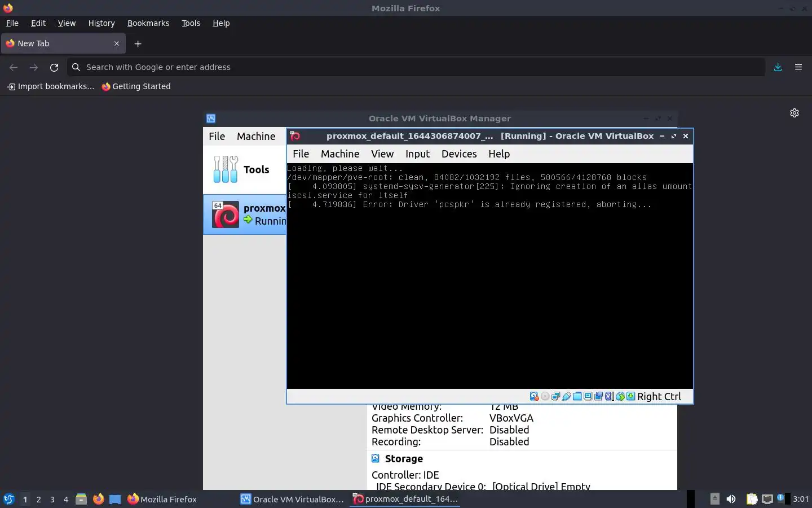Viewport: 812px width, 508px height.
Task: Select the New Tab tab in Firefox
Action: coord(63,43)
